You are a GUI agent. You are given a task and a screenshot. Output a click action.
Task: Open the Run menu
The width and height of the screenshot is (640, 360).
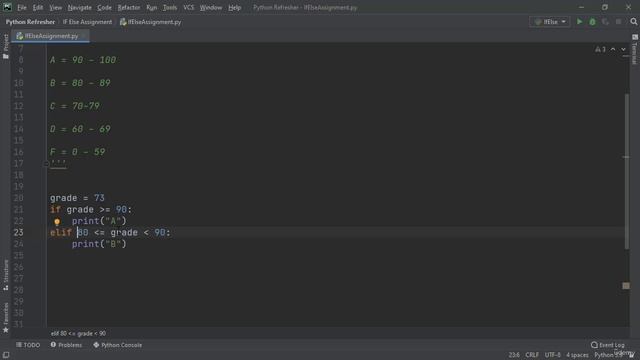[151, 7]
